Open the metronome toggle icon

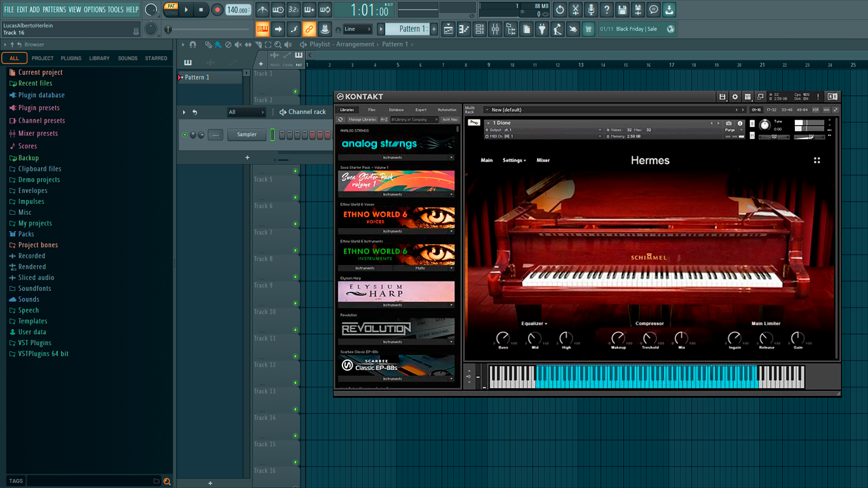(262, 10)
